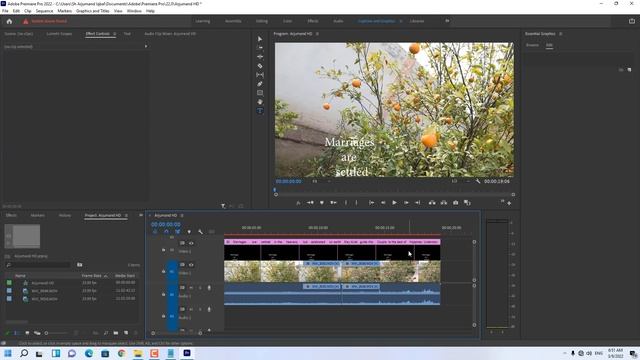Toggle Video 1 track output eye
This screenshot has height=360, width=640.
tap(191, 265)
